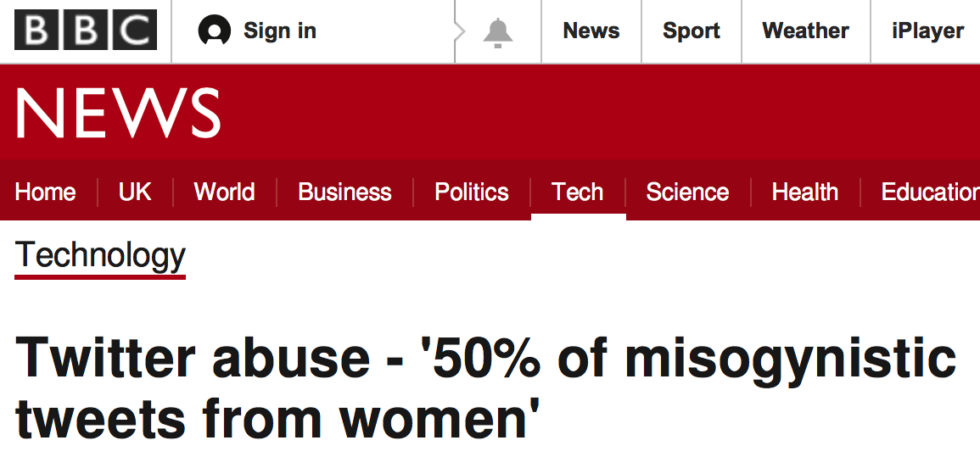This screenshot has width=980, height=457.
Task: Click the active Tech tab
Action: pyautogui.click(x=578, y=192)
